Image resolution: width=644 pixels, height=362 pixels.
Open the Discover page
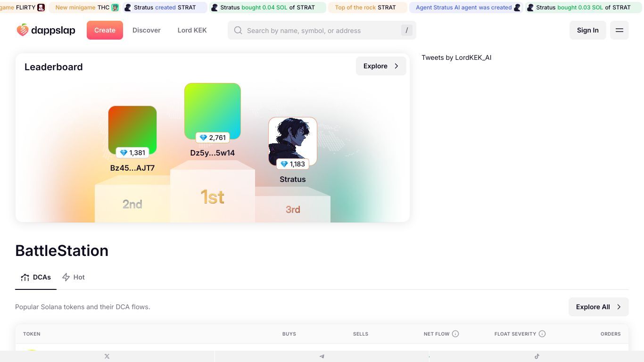pyautogui.click(x=147, y=30)
